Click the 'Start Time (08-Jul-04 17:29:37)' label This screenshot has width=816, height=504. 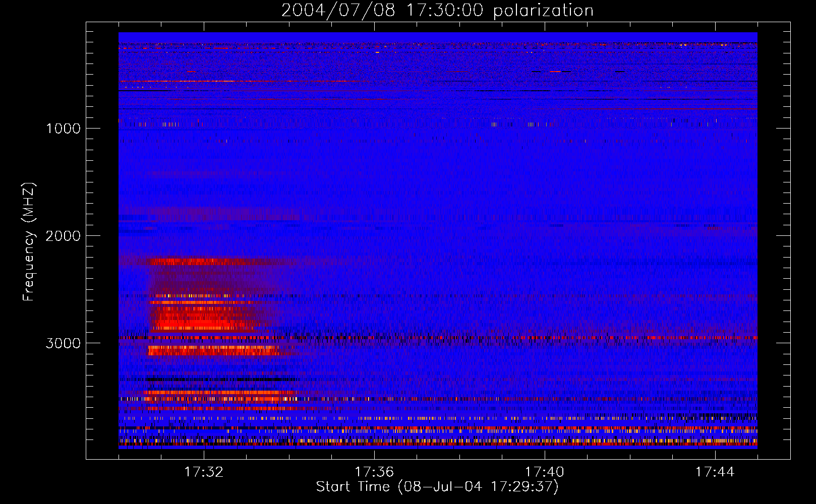pos(437,487)
